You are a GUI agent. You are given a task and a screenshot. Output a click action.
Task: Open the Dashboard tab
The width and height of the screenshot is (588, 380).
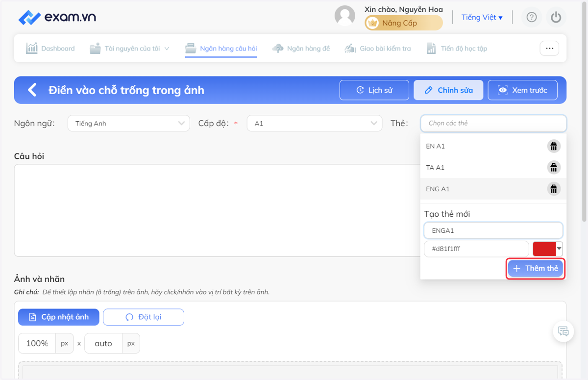(50, 48)
